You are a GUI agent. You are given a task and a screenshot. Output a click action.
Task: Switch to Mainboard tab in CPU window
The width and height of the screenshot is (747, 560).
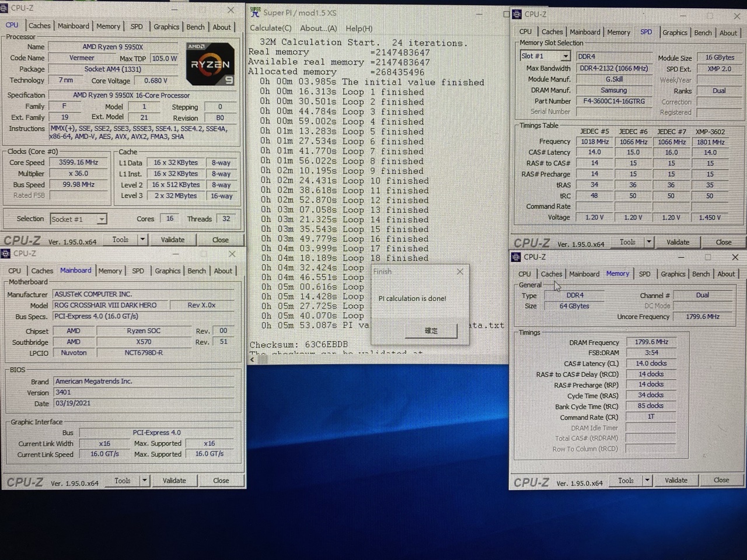point(74,26)
